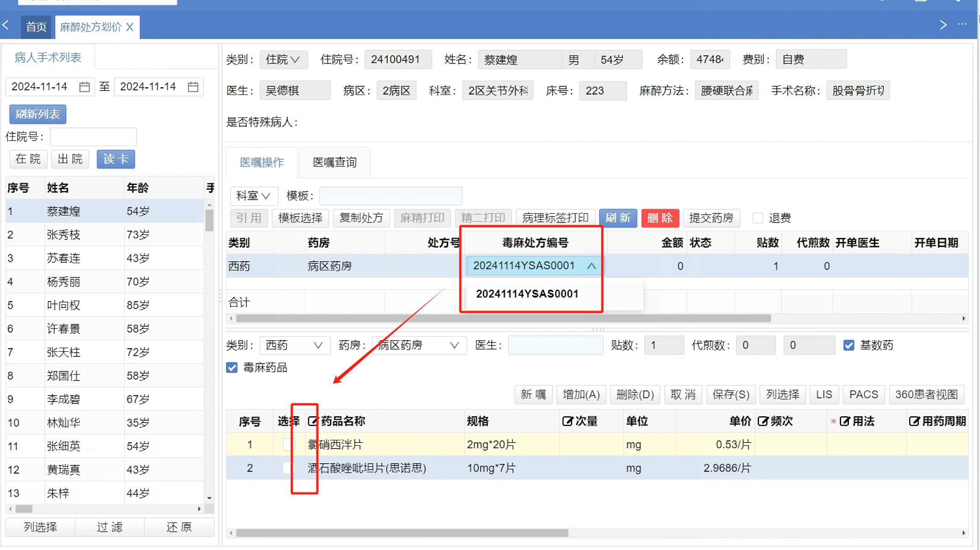
Task: Go to the 首页 tab
Action: click(36, 27)
